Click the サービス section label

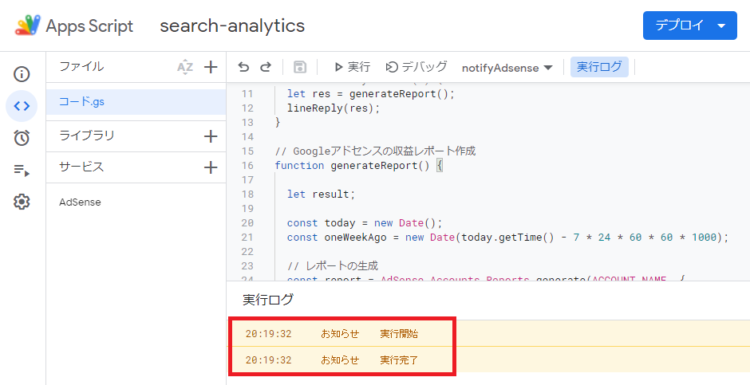tap(81, 167)
